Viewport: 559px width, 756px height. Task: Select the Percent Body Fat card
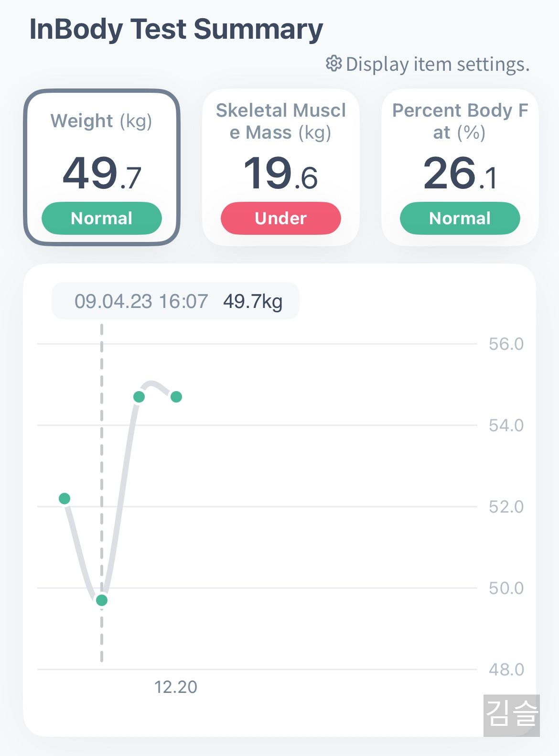(x=460, y=167)
